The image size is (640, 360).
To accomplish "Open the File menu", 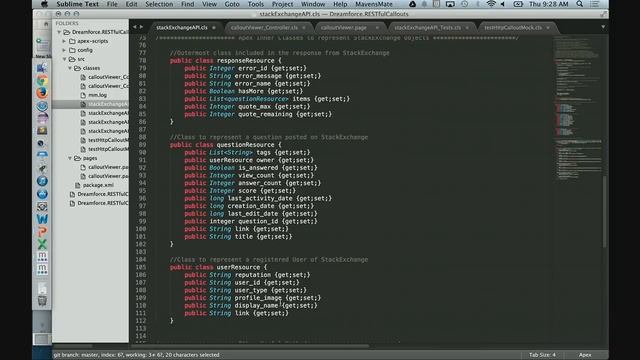I will pos(112,4).
